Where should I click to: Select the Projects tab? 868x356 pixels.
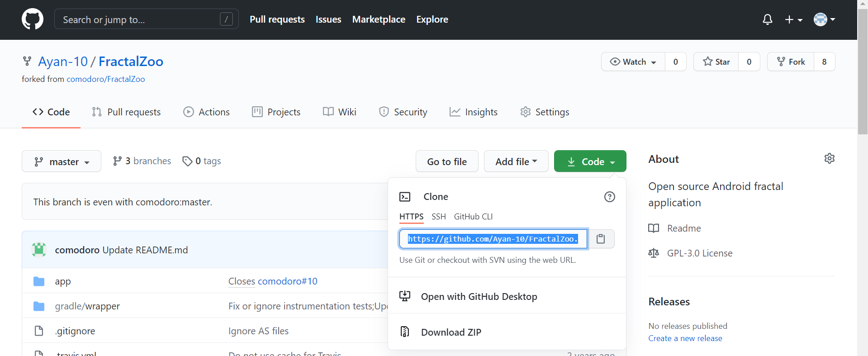(276, 112)
